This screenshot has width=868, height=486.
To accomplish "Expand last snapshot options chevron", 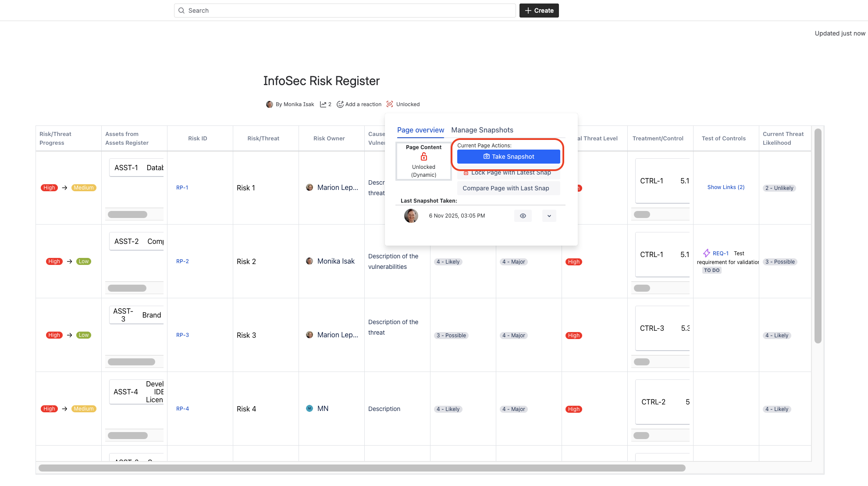I will tap(549, 216).
